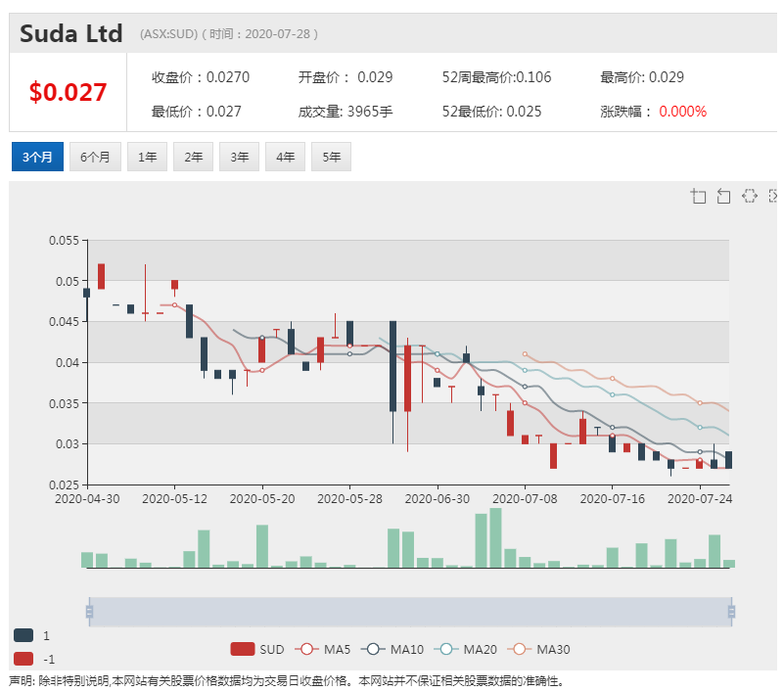Click the 2020-05-28 date axis label
Image resolution: width=784 pixels, height=692 pixels.
349,499
